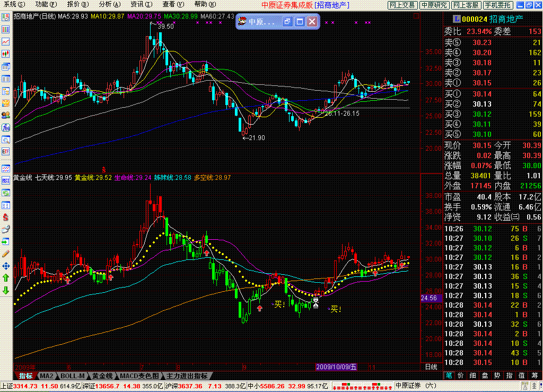Click the two people users sidebar icon
The width and height of the screenshot is (543, 392).
(x=5, y=115)
